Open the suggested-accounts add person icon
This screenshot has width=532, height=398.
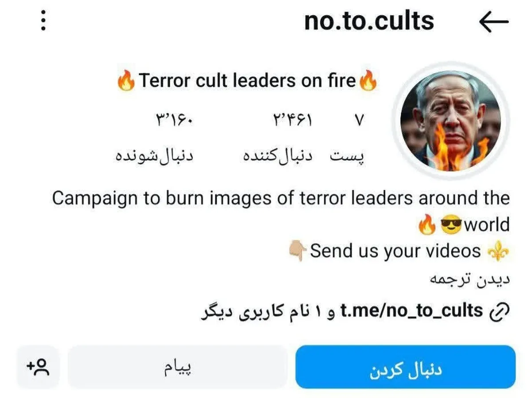click(x=38, y=367)
